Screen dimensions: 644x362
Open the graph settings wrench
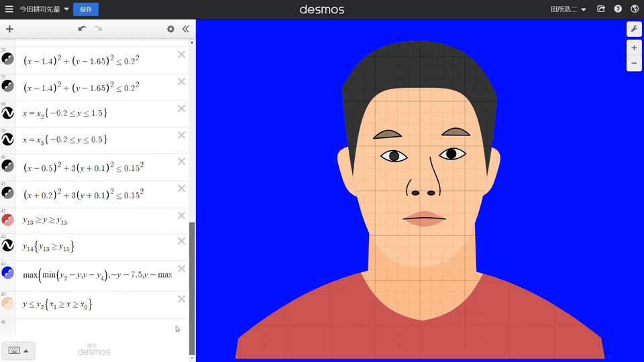(633, 29)
